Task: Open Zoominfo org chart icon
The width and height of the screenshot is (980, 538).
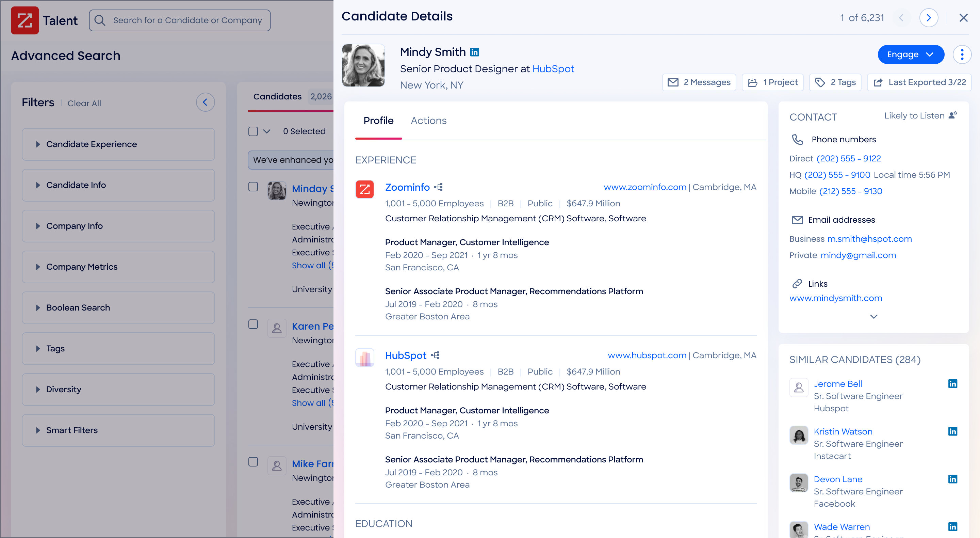Action: (439, 187)
